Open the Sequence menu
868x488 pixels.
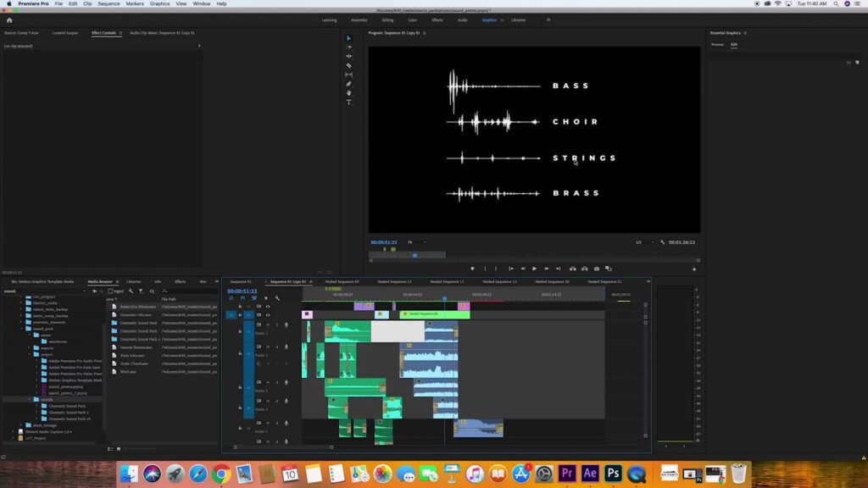pos(108,4)
